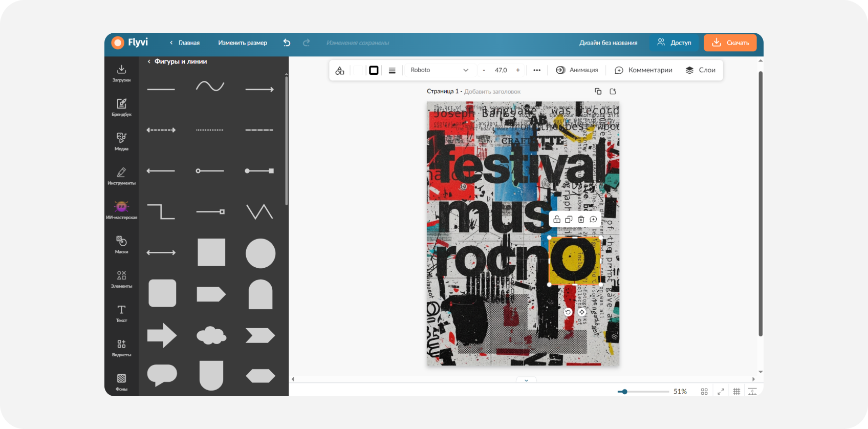
Task: Toggle the lock on the selected element
Action: (x=557, y=220)
